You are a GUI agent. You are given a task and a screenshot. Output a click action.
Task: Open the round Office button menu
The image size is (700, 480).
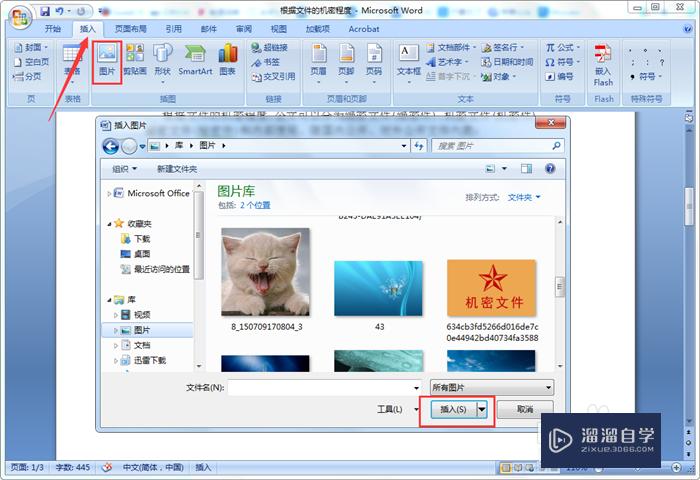(x=20, y=18)
